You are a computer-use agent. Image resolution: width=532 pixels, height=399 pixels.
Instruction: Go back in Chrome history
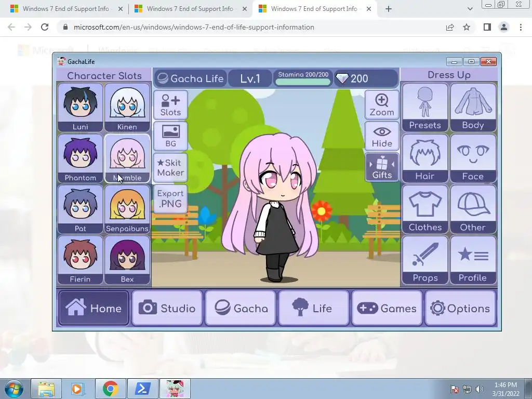tap(11, 27)
